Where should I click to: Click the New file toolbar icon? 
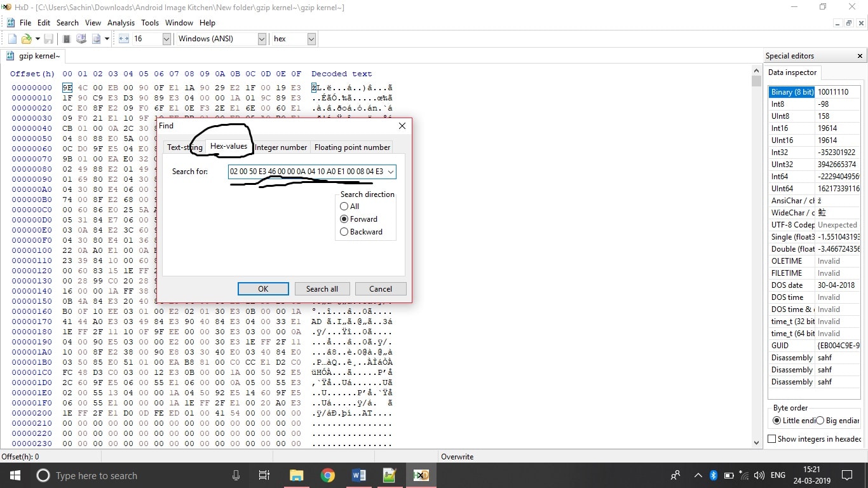12,39
